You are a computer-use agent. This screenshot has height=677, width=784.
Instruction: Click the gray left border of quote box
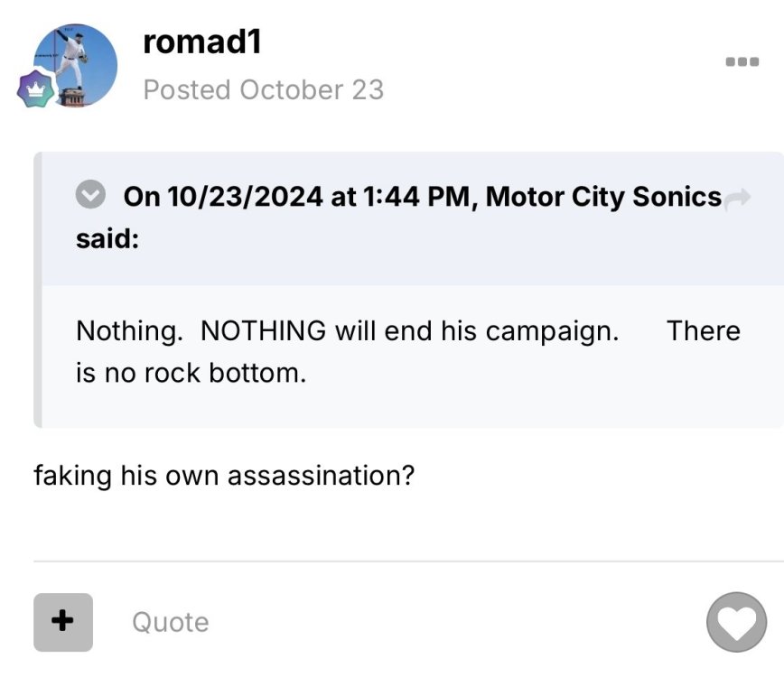(x=38, y=289)
